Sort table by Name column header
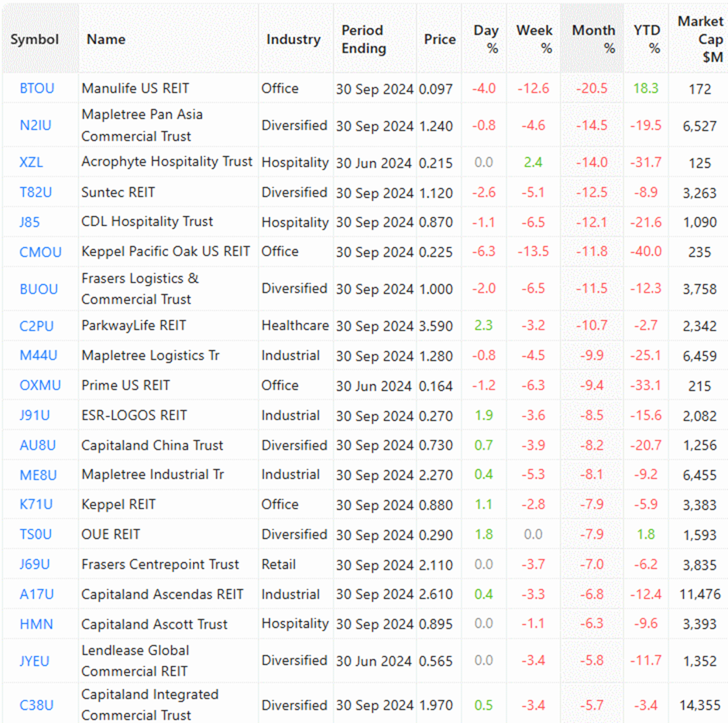 106,39
